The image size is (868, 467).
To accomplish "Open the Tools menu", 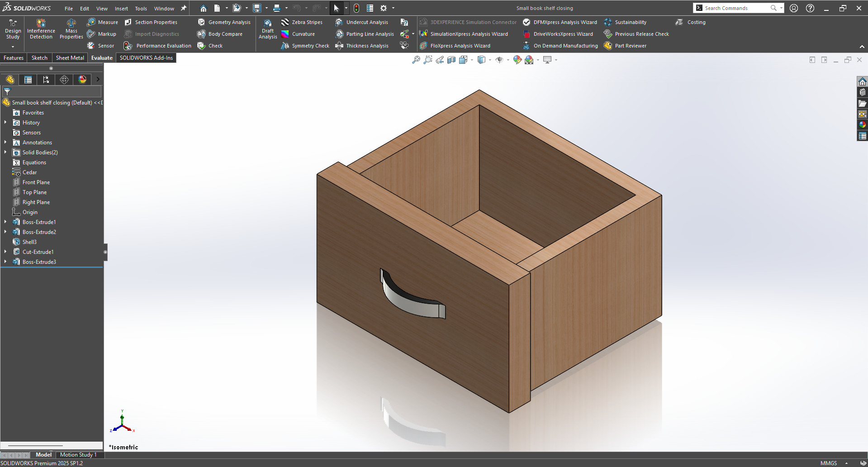I will 141,9.
